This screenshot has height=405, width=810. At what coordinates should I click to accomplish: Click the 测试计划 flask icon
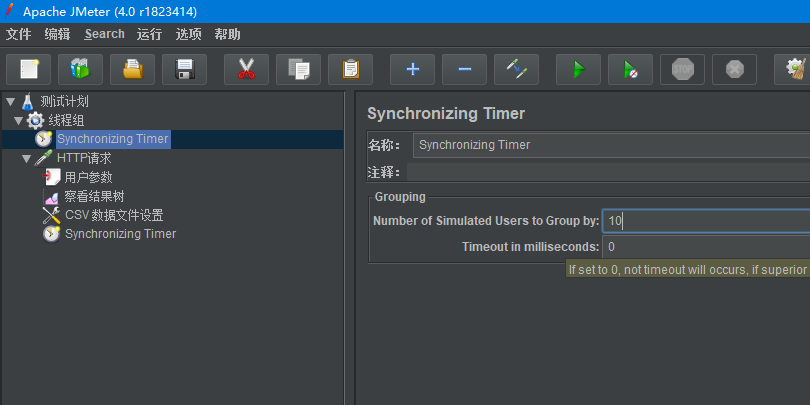(27, 101)
